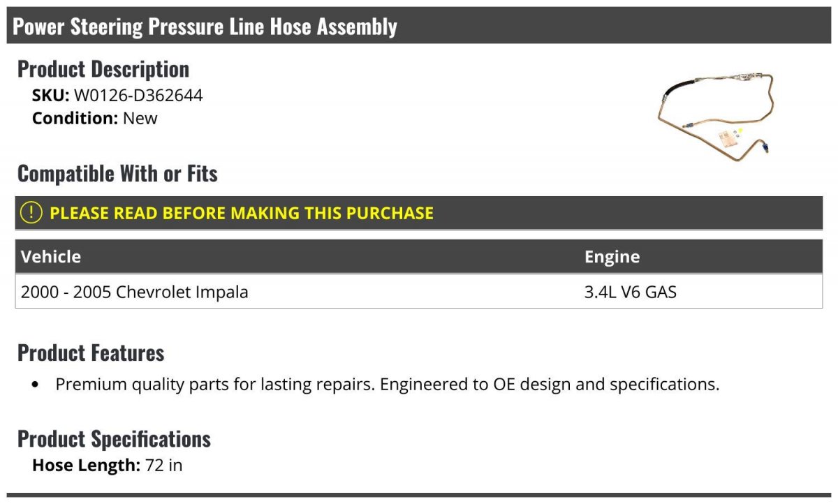Click the Product Description heading
838x504 pixels.
click(x=103, y=69)
